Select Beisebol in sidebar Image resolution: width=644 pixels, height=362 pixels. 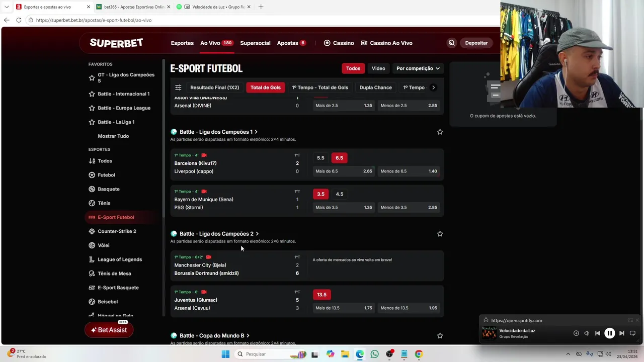pos(108,302)
